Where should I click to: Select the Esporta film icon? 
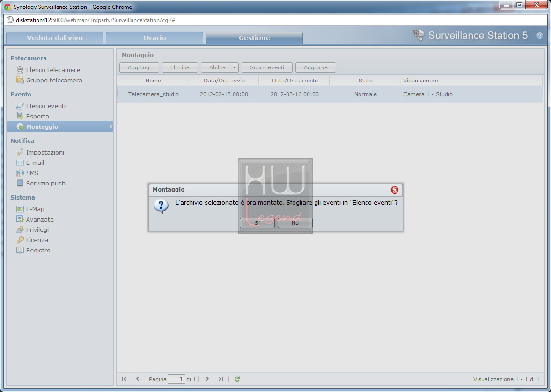20,116
